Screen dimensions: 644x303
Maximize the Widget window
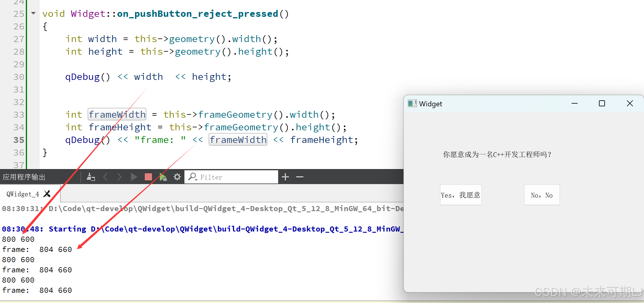[x=602, y=103]
